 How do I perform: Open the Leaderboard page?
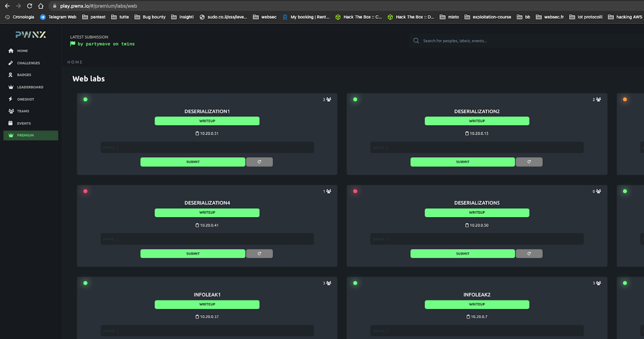click(30, 87)
